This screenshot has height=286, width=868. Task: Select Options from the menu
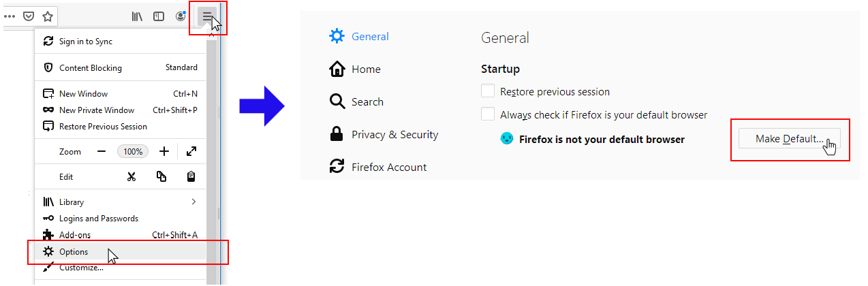[74, 252]
